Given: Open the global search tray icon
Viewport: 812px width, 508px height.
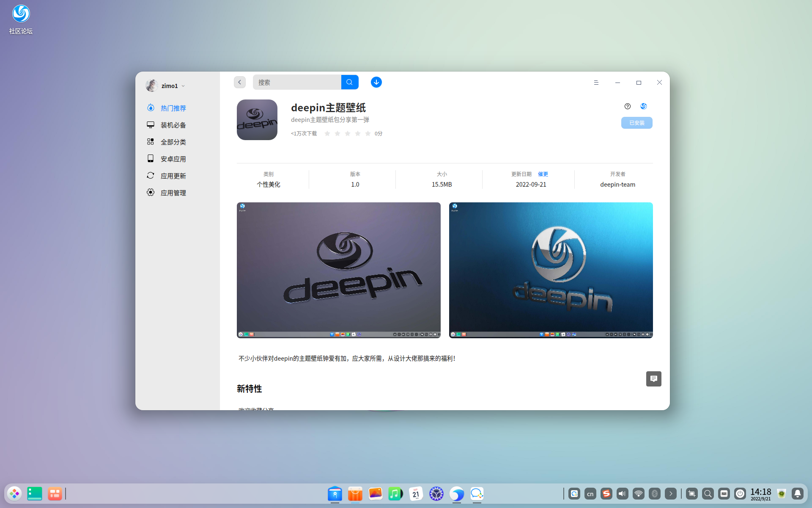Looking at the screenshot, I should (708, 494).
